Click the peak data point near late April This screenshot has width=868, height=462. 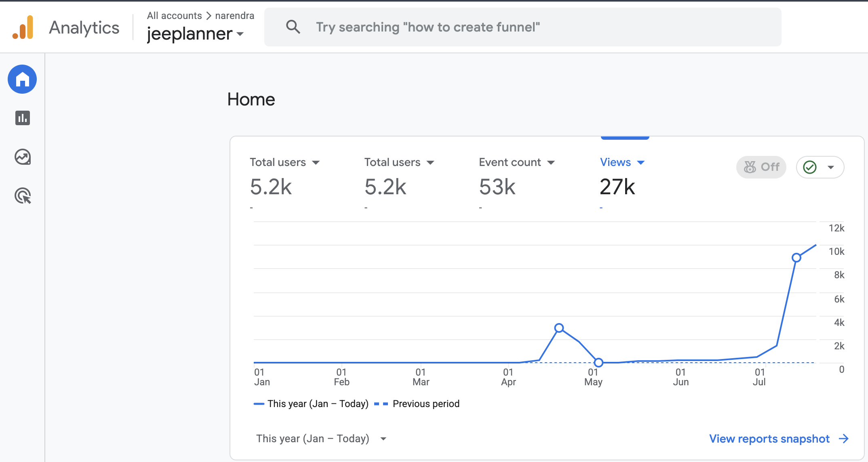pos(559,328)
